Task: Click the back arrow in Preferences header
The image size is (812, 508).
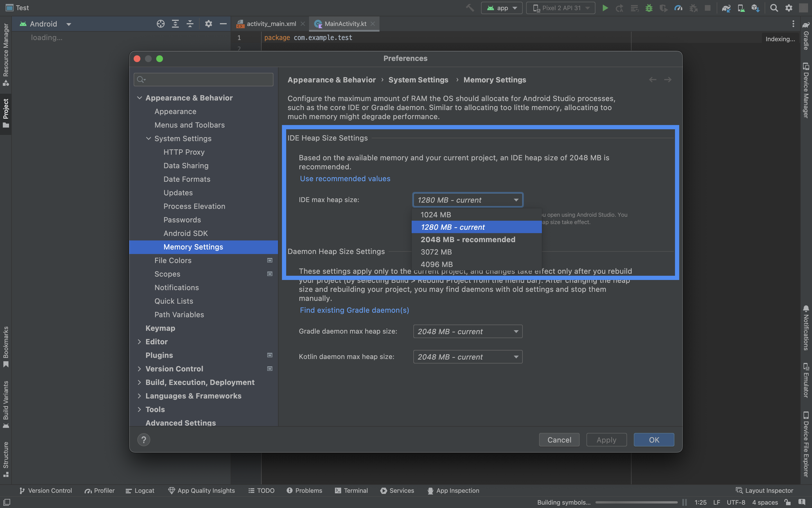Action: (653, 80)
